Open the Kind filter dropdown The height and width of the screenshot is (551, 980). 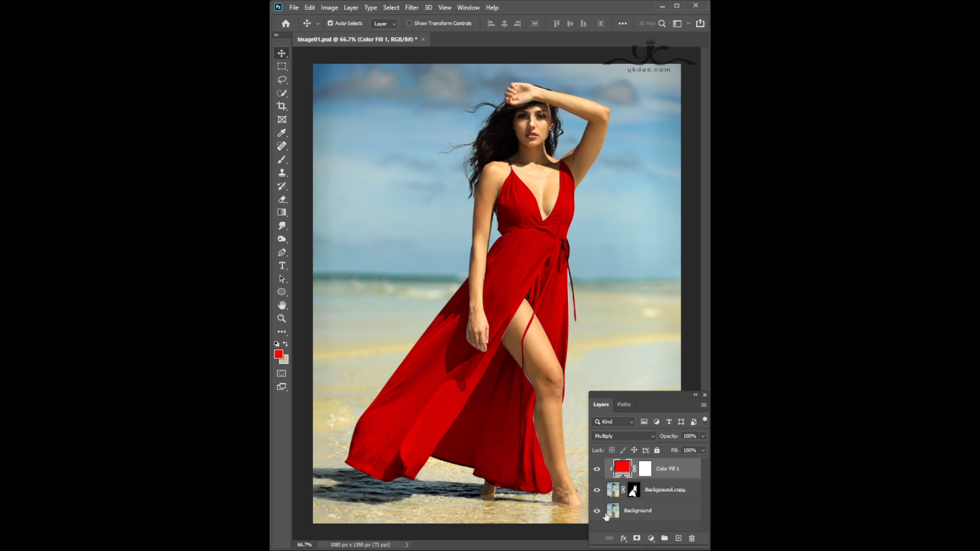pos(614,422)
